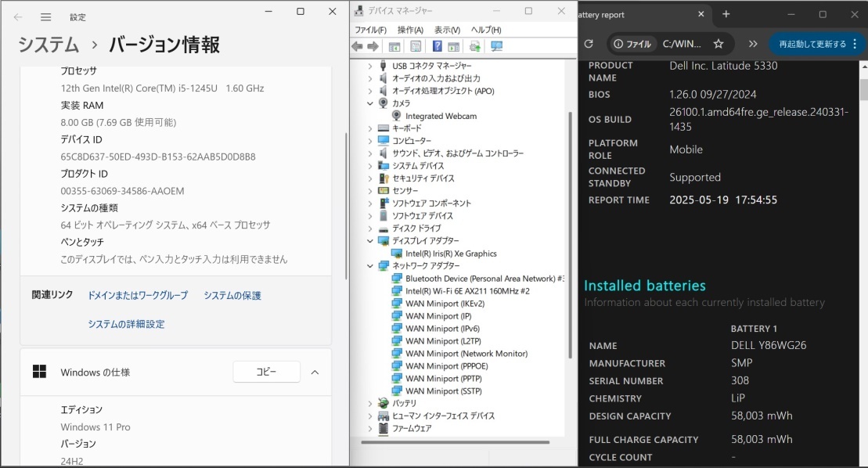This screenshot has height=468, width=868.
Task: Bookmark this page with the star icon
Action: tap(719, 44)
